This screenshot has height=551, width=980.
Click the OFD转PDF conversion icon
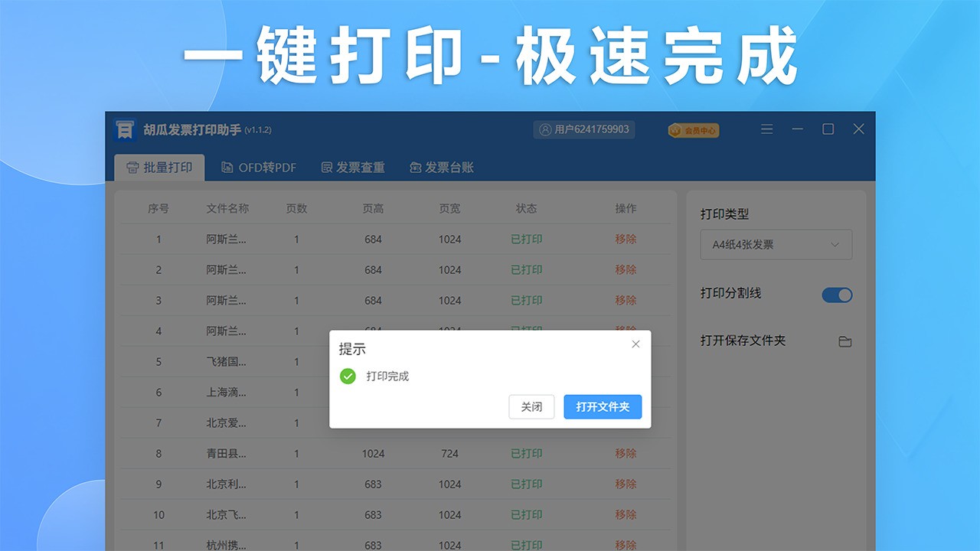pyautogui.click(x=227, y=167)
